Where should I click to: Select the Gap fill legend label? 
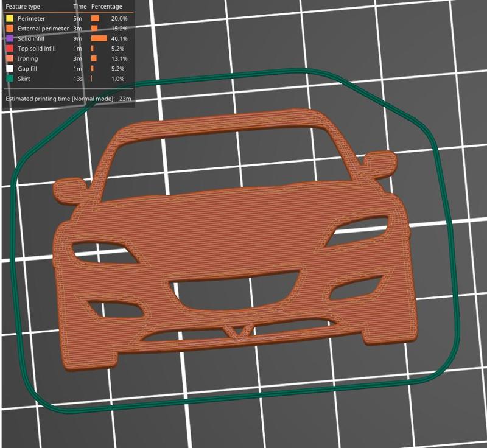[27, 69]
